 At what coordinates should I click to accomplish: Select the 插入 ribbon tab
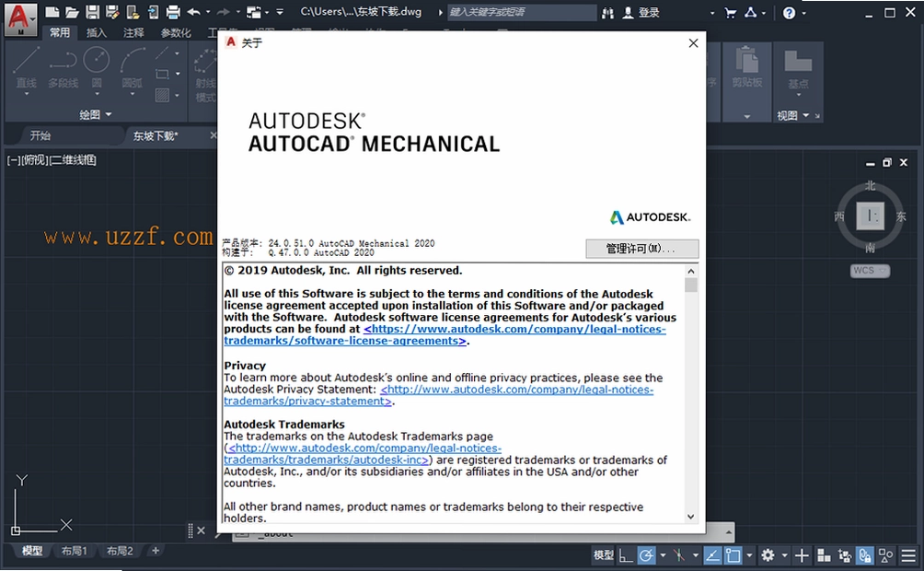pyautogui.click(x=96, y=33)
